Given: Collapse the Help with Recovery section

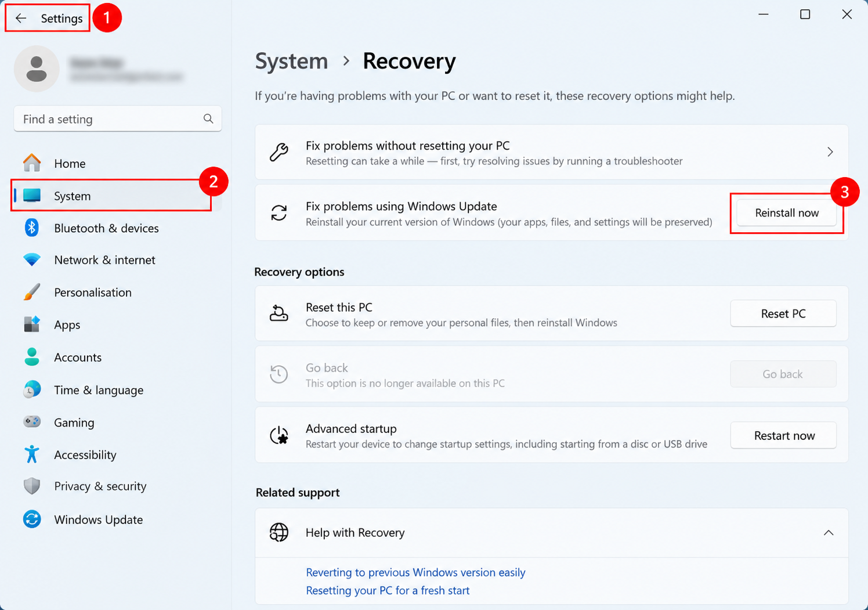Looking at the screenshot, I should point(829,533).
